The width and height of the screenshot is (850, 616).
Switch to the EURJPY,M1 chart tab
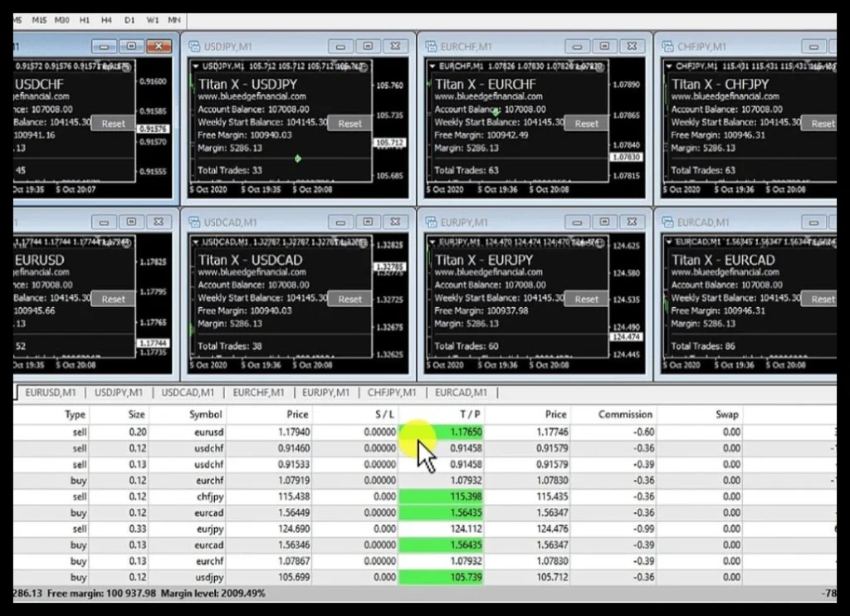click(x=325, y=393)
